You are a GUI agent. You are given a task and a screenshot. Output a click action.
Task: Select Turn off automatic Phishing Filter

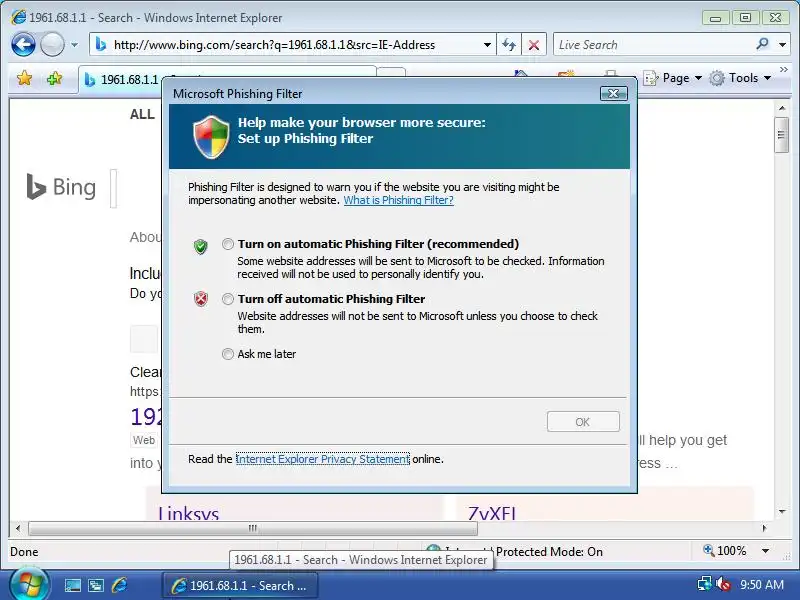pos(228,299)
